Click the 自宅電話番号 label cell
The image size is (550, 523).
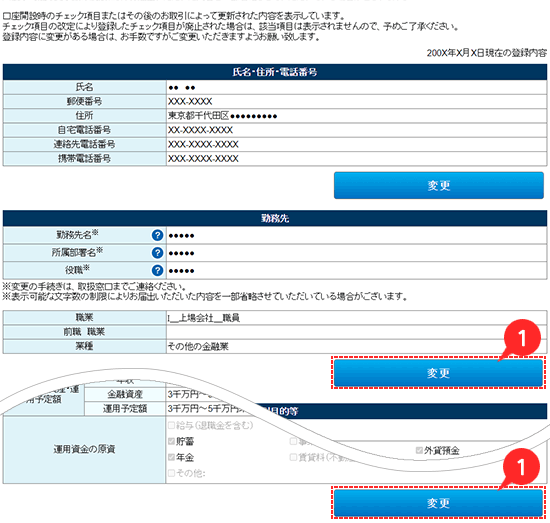coord(84,130)
